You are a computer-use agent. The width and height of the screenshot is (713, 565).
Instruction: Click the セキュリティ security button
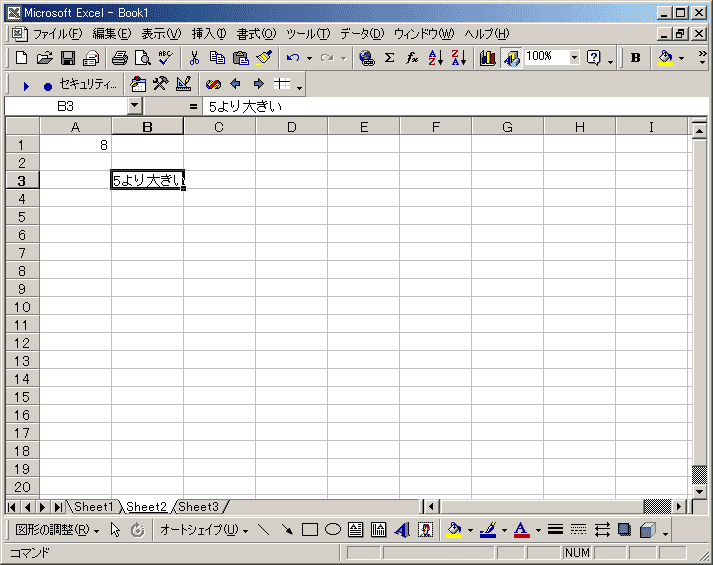(x=88, y=85)
